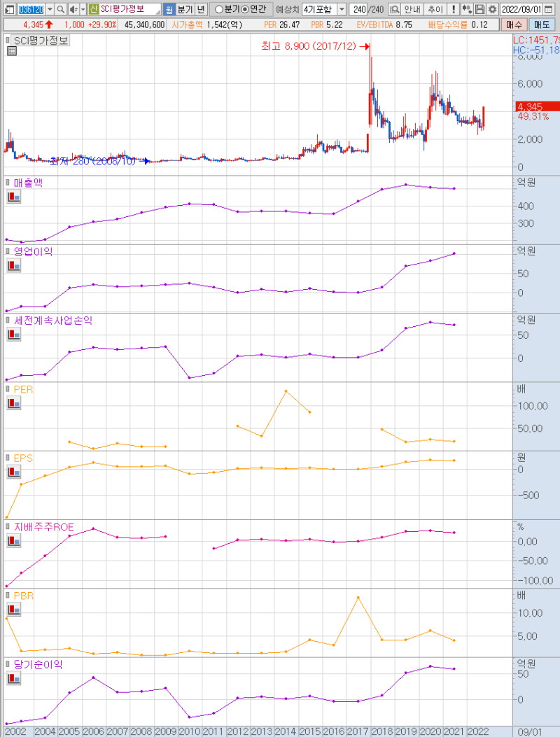The width and height of the screenshot is (560, 737).
Task: Open the chart settings gear icon
Action: click(x=492, y=9)
